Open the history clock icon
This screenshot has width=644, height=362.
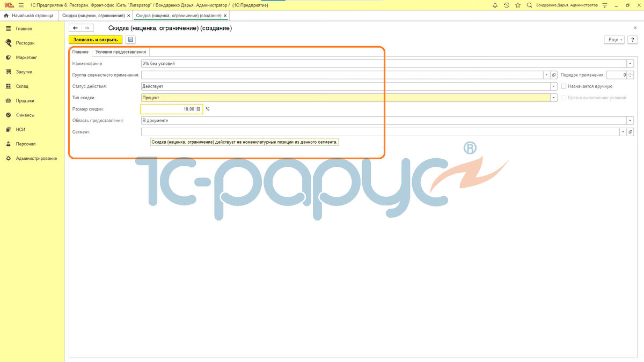click(x=506, y=5)
